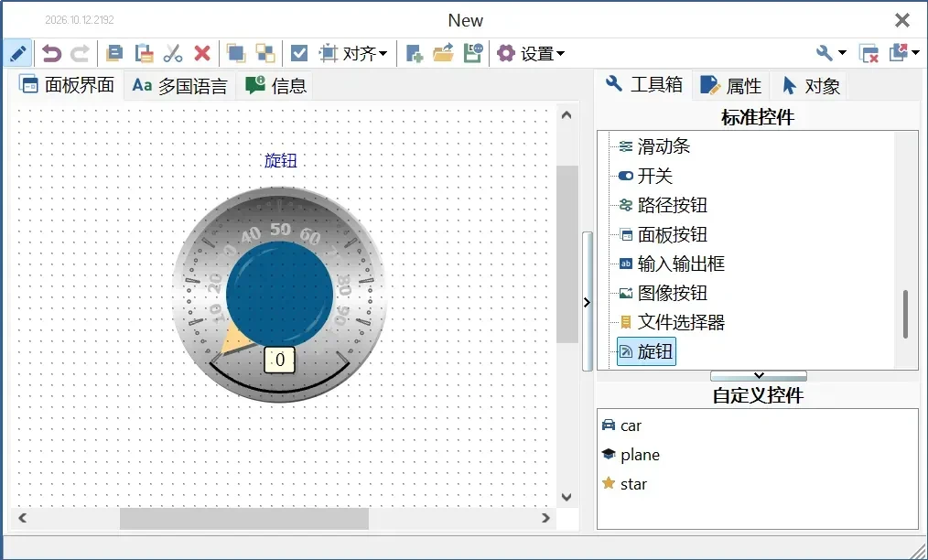Click the 标准控件 section header

758,117
